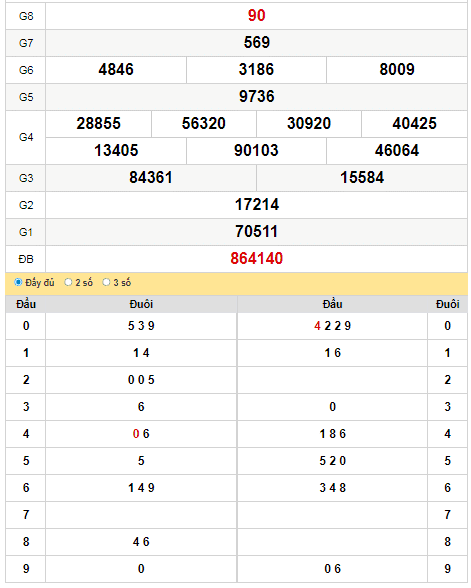Click the G4 number 90103

(256, 151)
